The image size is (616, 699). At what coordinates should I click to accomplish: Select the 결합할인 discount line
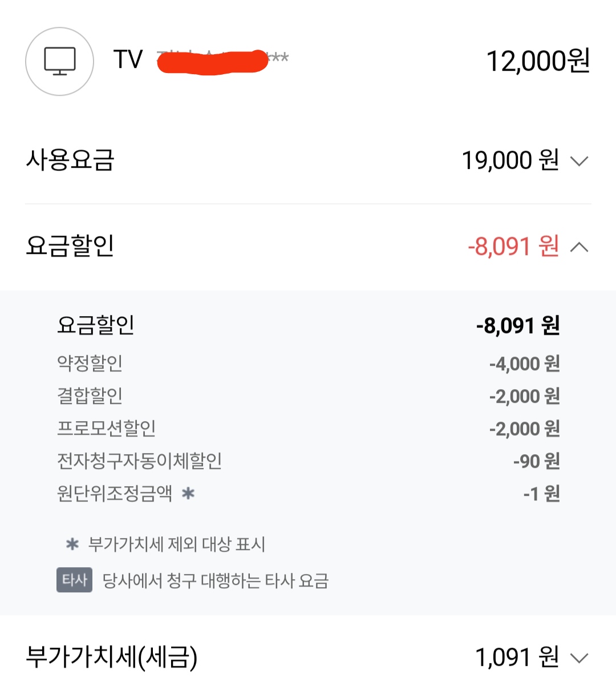click(90, 396)
